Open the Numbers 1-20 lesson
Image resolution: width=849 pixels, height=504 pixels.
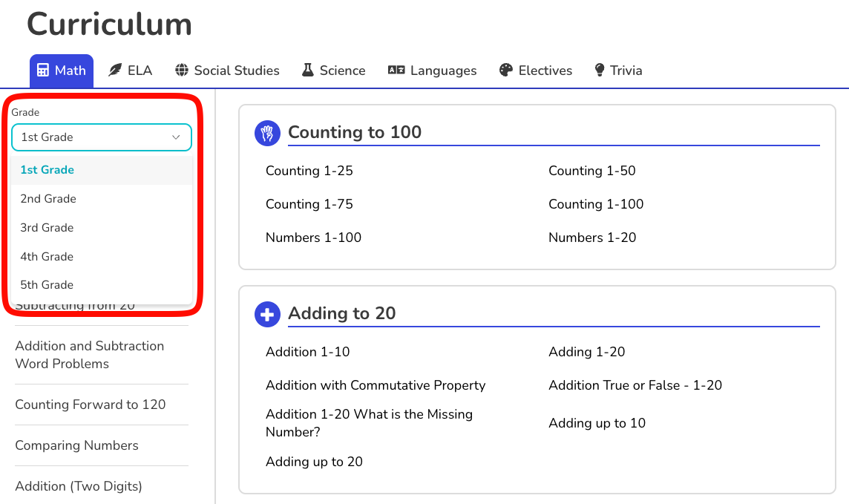tap(592, 238)
